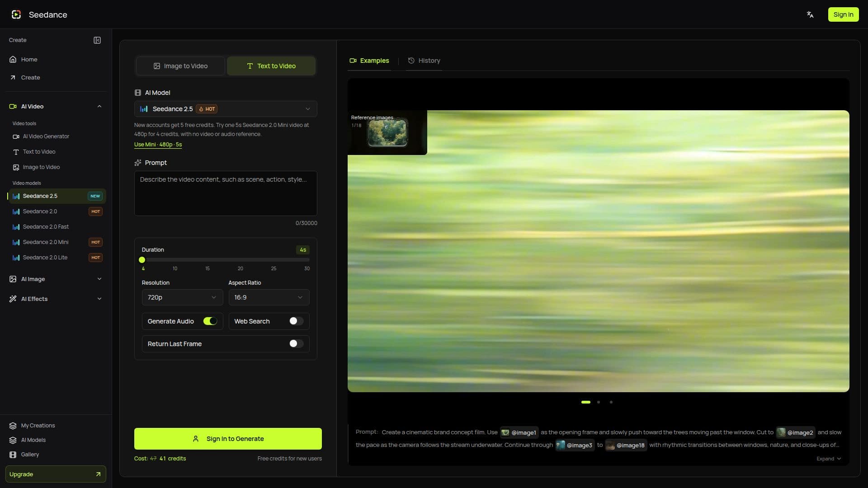
Task: Open the History tab
Action: pyautogui.click(x=424, y=61)
